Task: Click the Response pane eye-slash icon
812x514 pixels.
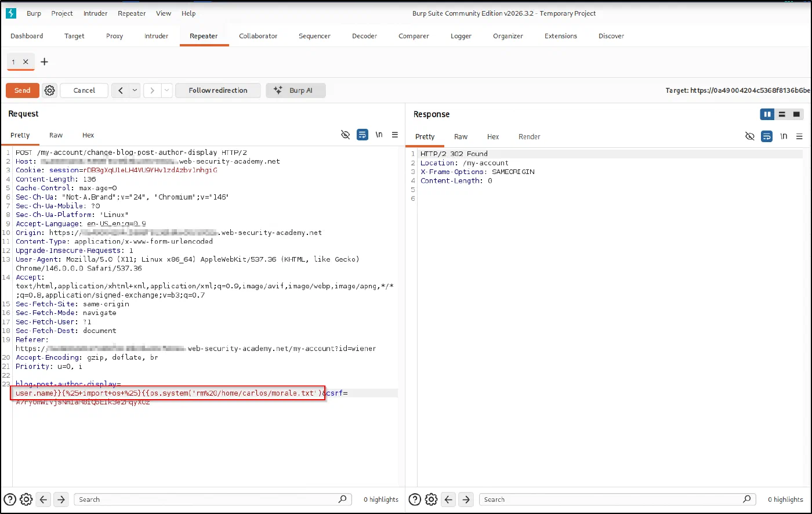Action: click(750, 136)
